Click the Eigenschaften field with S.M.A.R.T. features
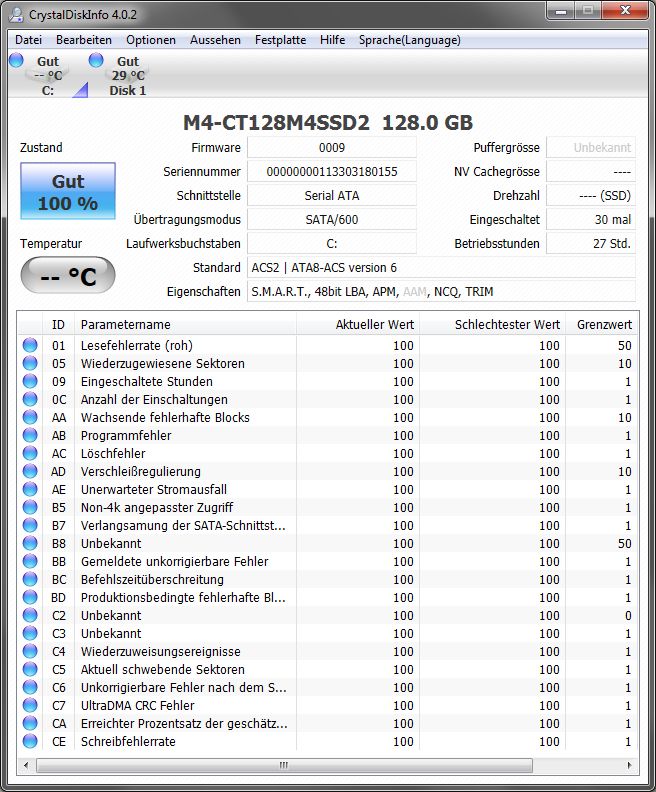Image resolution: width=656 pixels, height=792 pixels. point(441,291)
